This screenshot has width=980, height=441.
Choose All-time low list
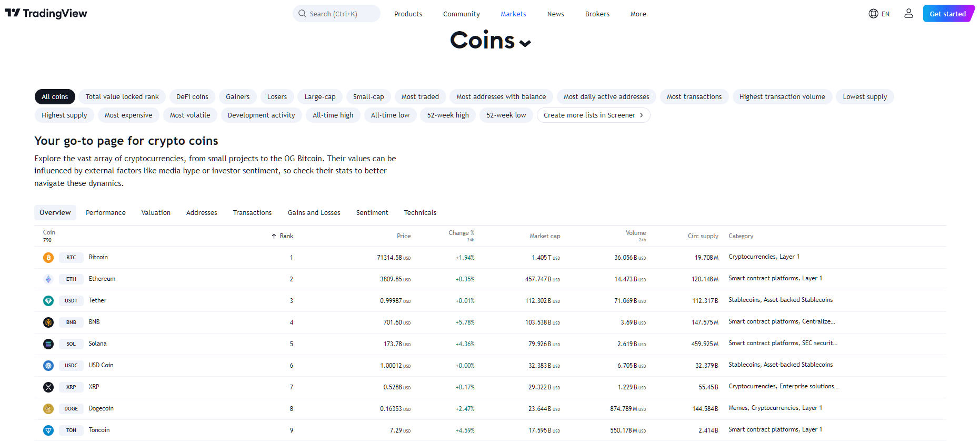390,115
